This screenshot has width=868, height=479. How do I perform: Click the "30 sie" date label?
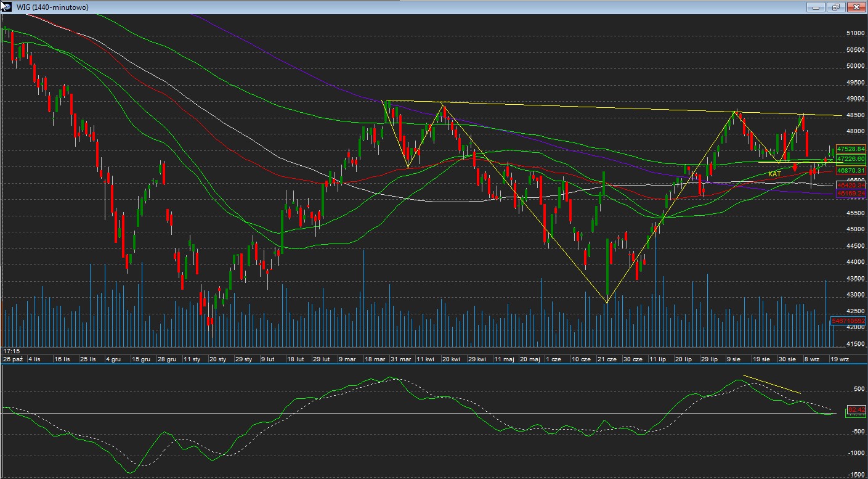(x=787, y=358)
